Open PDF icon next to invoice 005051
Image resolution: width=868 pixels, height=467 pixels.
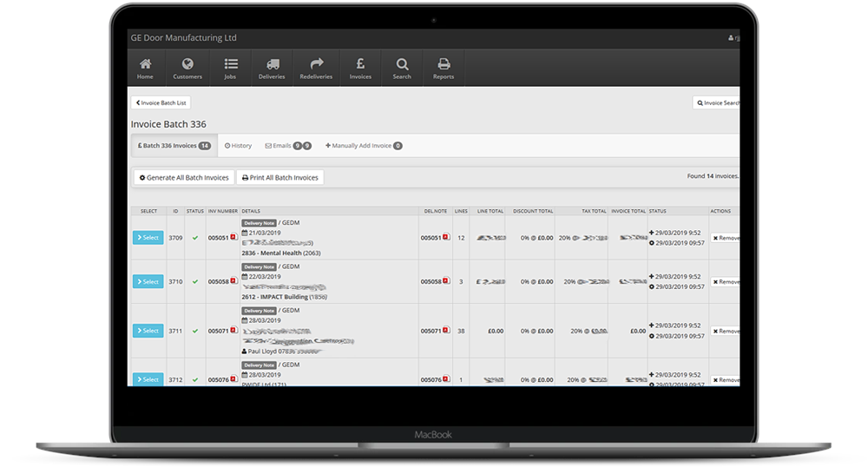coord(233,237)
